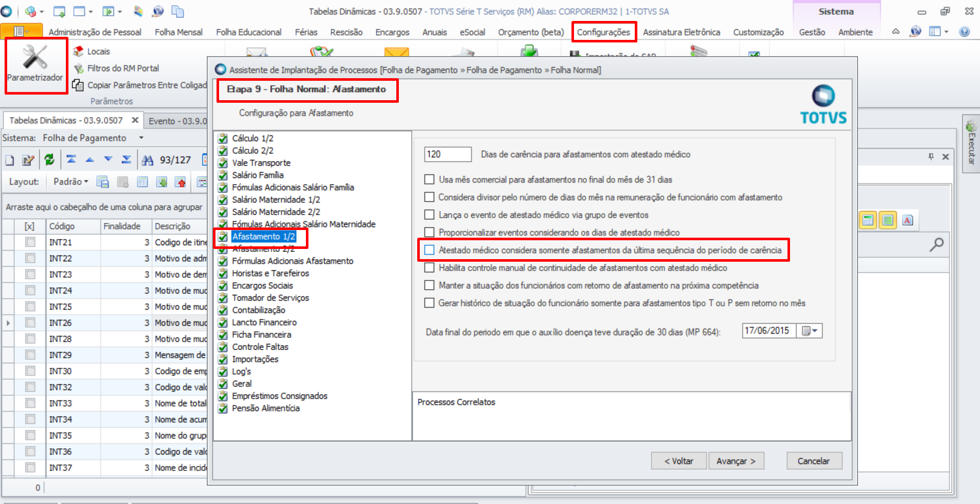Screen dimensions: 980x504
Task: Check Gerar histórico de situação do funcionário
Action: pyautogui.click(x=429, y=303)
